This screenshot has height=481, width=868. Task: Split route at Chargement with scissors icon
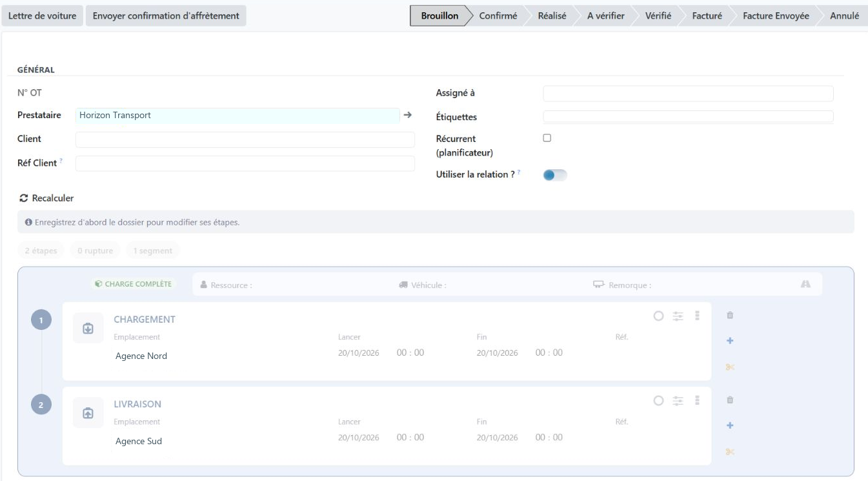point(730,367)
